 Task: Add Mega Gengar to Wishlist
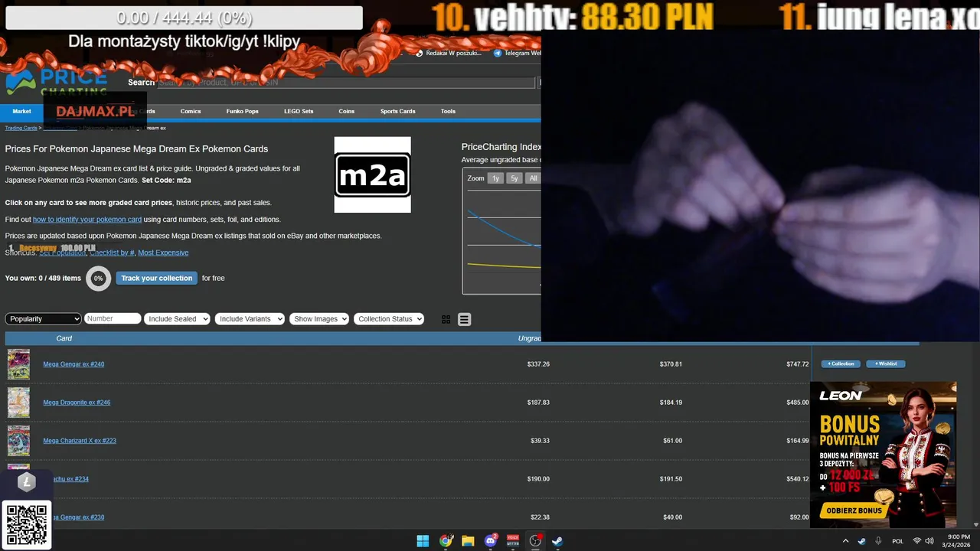[886, 364]
